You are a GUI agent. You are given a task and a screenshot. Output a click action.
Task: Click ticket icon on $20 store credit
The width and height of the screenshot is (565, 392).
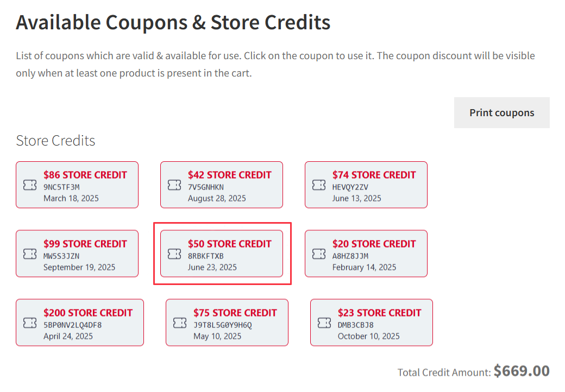[319, 254]
